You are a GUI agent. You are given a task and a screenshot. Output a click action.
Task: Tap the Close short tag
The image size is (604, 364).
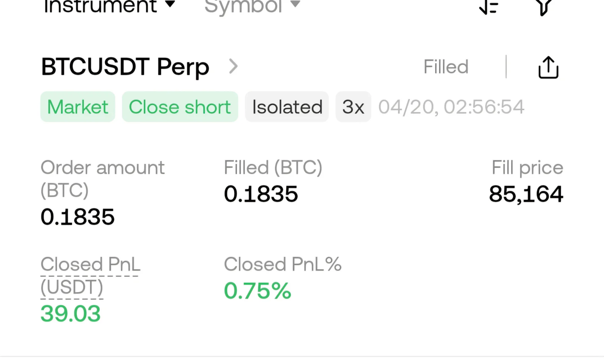point(180,107)
